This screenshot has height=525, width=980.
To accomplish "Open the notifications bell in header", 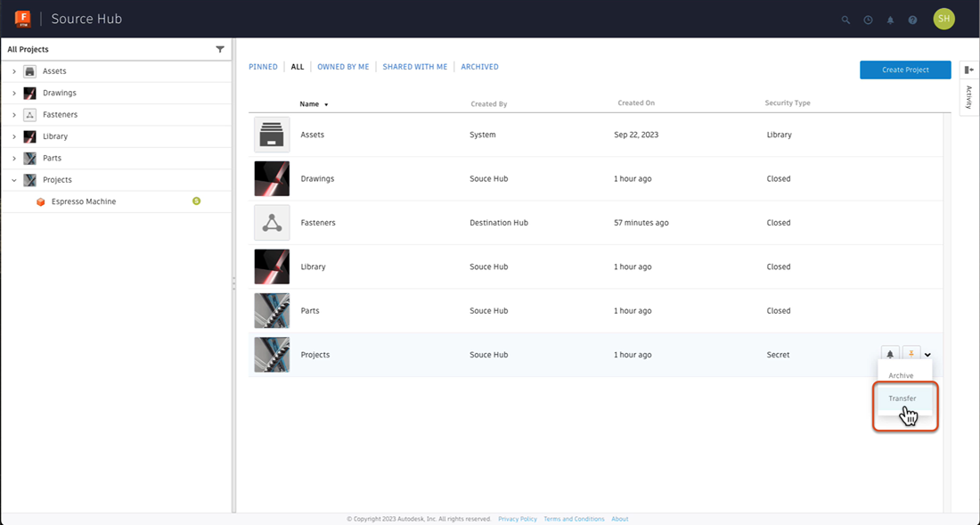I will click(891, 20).
